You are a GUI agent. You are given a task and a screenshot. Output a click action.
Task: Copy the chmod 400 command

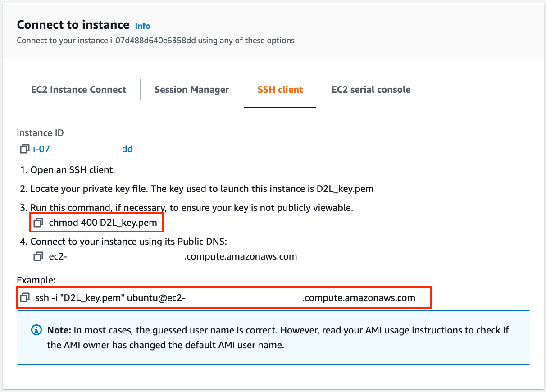click(x=38, y=223)
